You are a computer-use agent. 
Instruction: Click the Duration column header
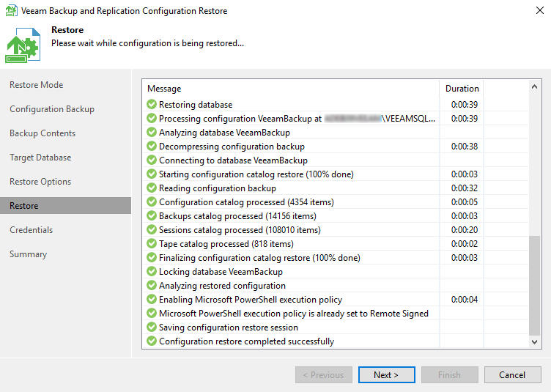click(x=462, y=89)
